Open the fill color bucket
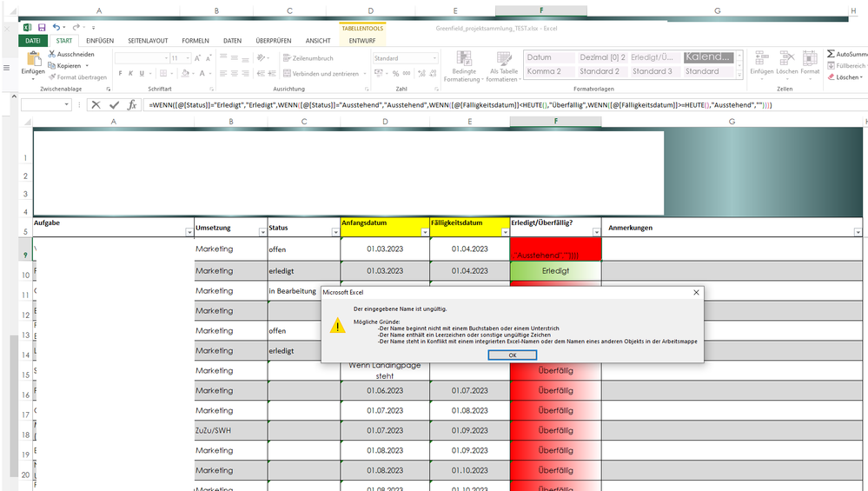 [185, 73]
